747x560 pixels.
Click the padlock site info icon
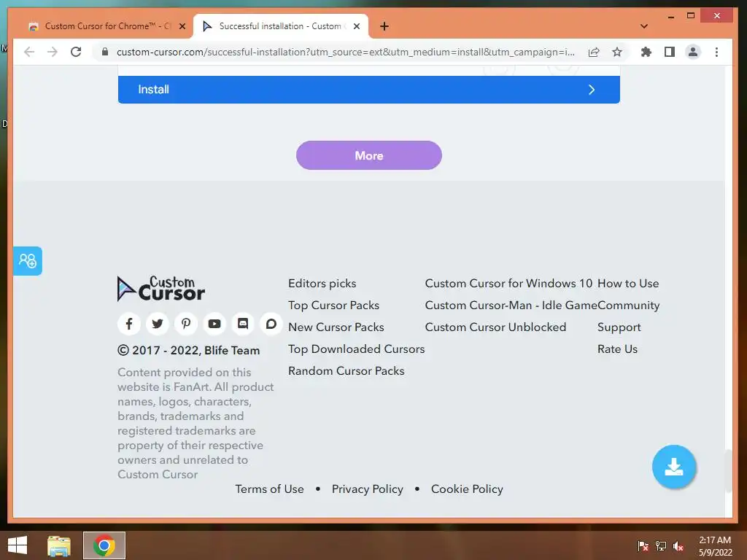coord(105,52)
